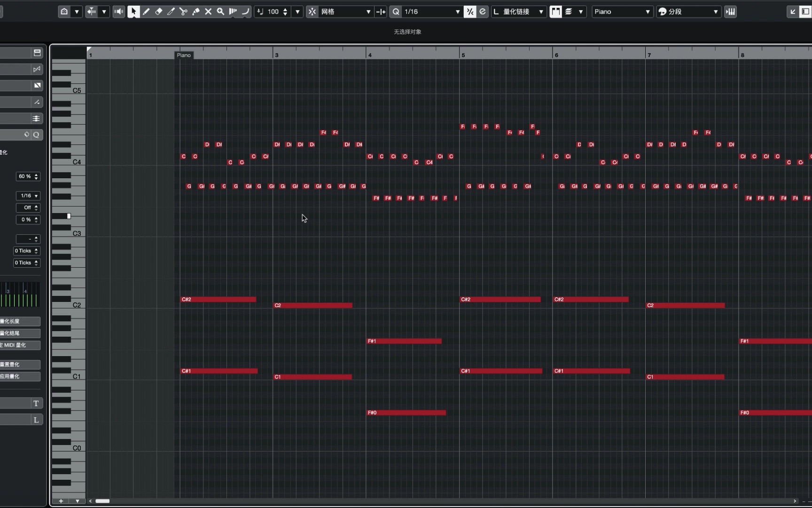This screenshot has width=812, height=508.
Task: Toggle Acoustic Feedback speaker icon
Action: [119, 12]
